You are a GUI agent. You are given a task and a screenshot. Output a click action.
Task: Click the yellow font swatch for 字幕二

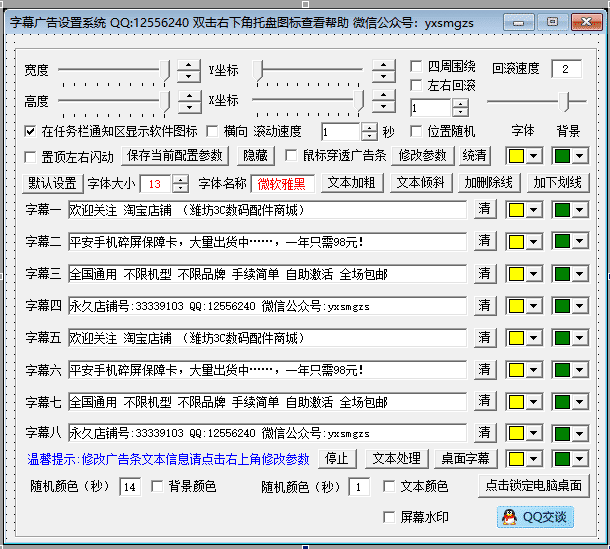[516, 242]
